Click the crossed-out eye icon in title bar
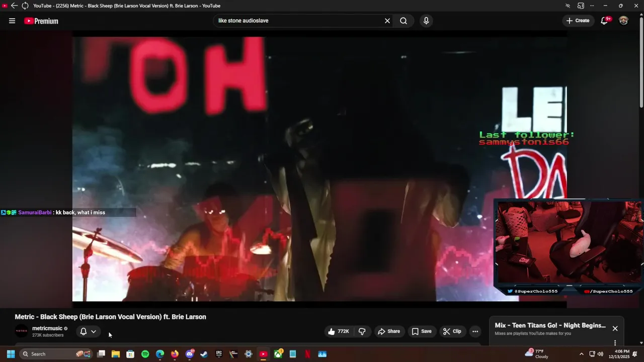Image resolution: width=644 pixels, height=362 pixels. click(x=568, y=6)
